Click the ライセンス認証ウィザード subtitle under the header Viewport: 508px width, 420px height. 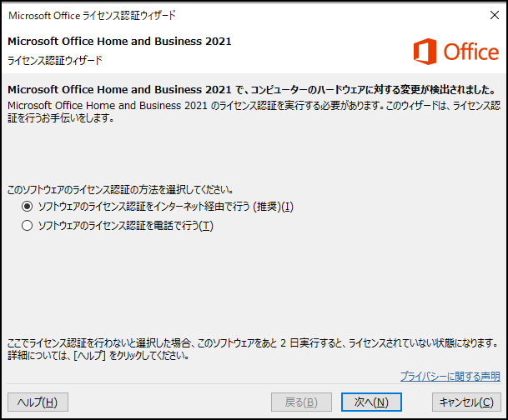[55, 61]
